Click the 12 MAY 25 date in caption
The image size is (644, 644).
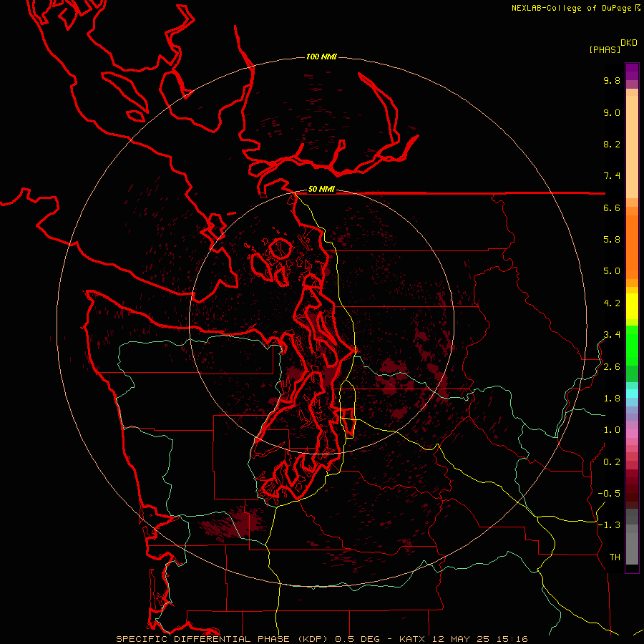coord(460,639)
